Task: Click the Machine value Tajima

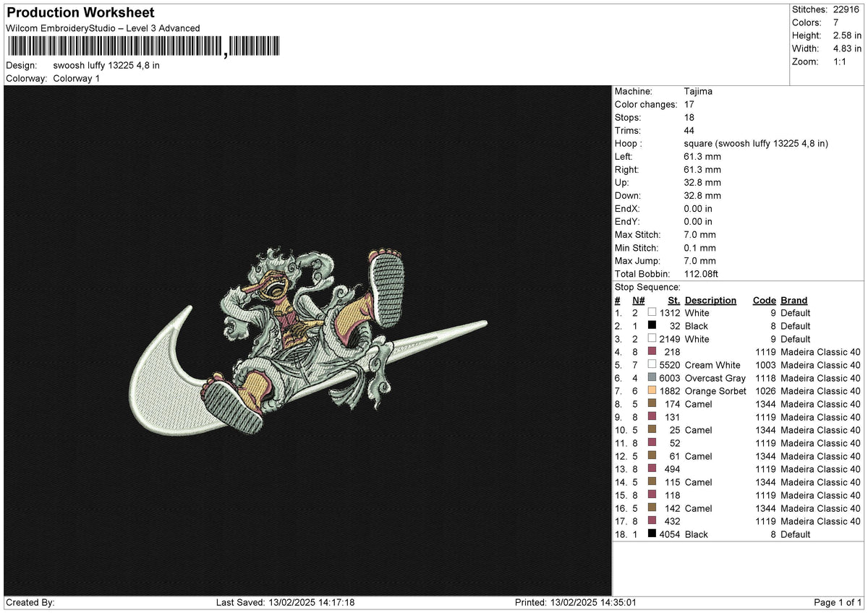Action: click(698, 92)
